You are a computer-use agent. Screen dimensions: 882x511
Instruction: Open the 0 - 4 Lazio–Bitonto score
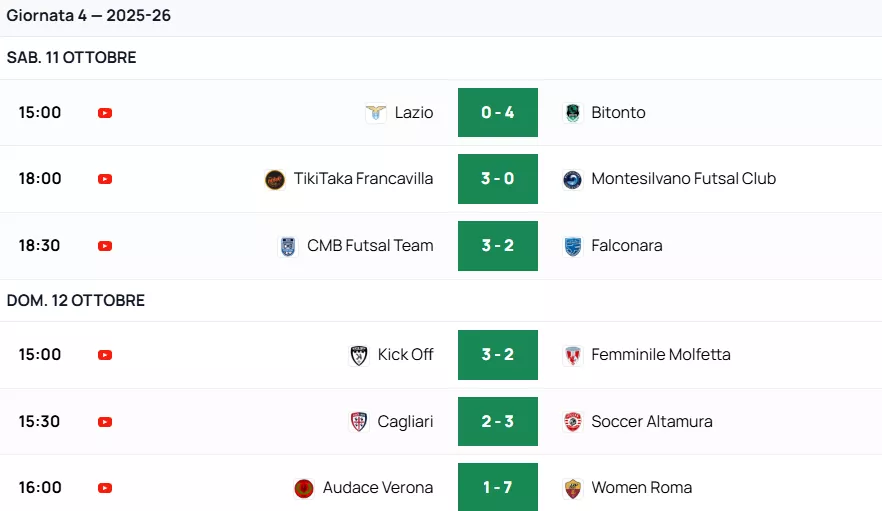pos(498,113)
